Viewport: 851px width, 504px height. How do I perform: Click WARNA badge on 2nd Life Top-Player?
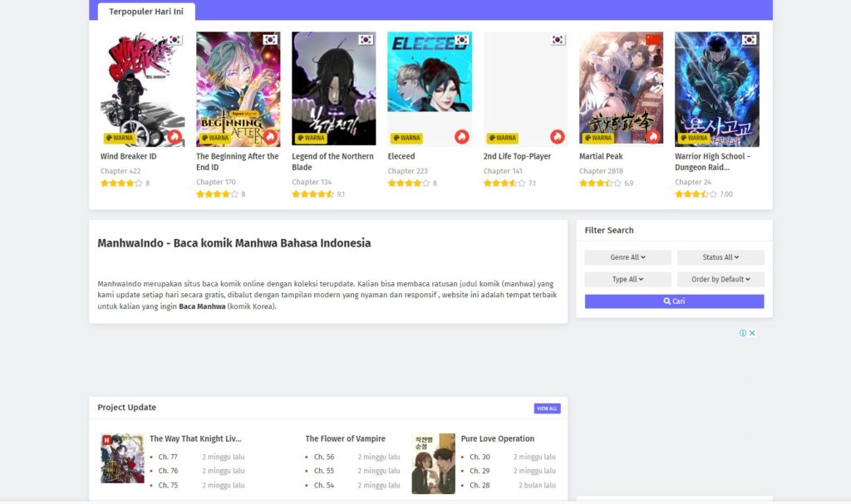(502, 138)
